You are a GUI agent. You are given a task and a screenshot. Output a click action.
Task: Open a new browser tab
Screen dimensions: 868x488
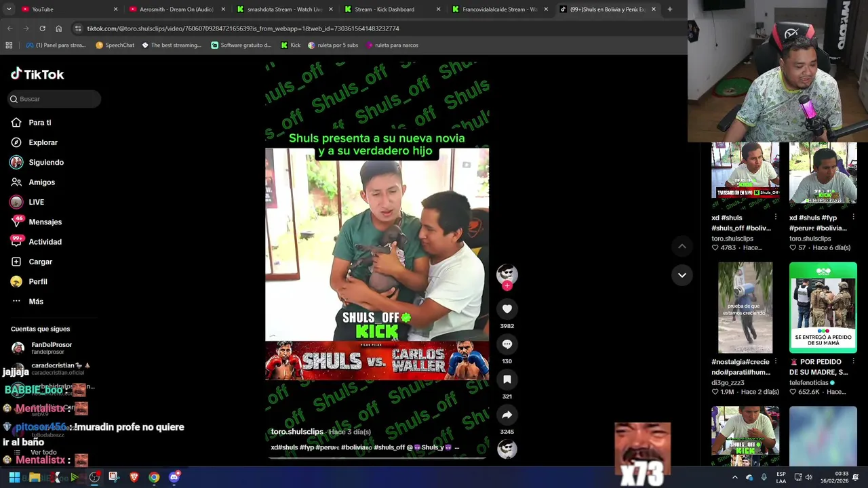point(669,9)
